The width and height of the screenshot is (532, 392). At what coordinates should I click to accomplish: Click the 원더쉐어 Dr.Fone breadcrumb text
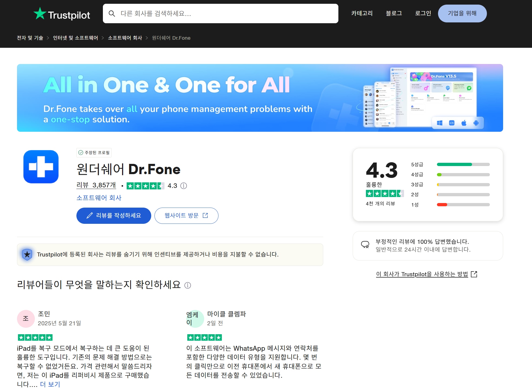click(171, 38)
